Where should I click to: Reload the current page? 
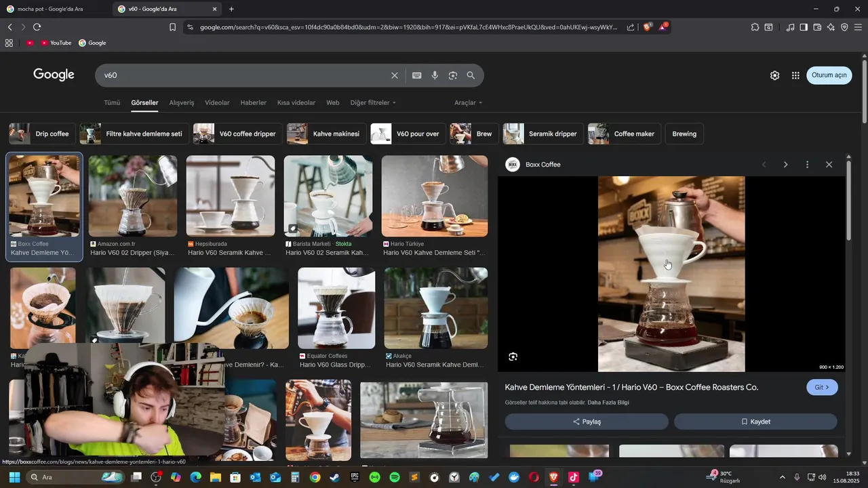[37, 27]
